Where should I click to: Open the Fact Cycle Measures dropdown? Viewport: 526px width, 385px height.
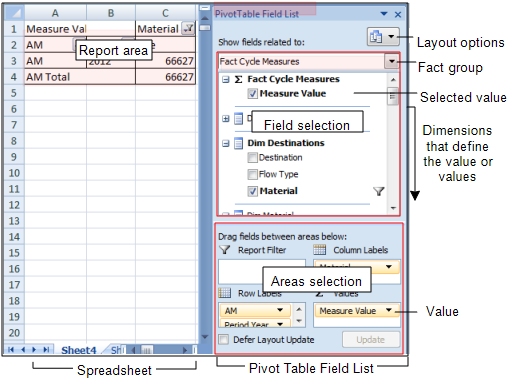(391, 62)
